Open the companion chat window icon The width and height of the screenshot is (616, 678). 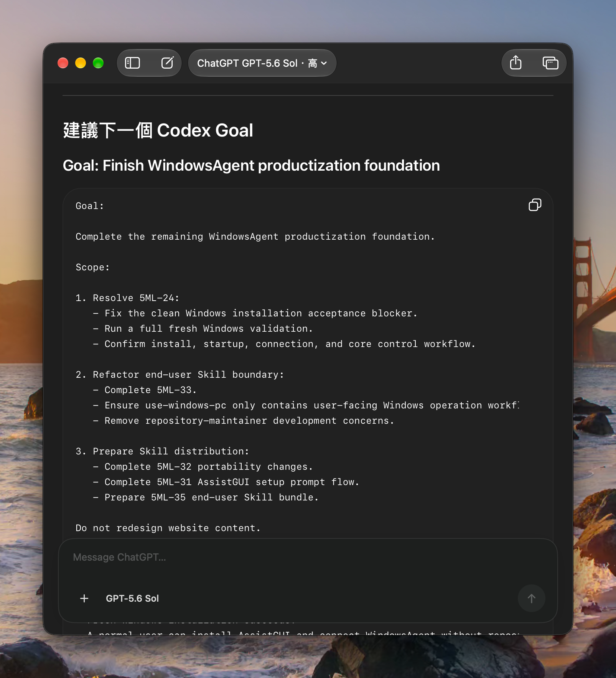[x=550, y=63]
